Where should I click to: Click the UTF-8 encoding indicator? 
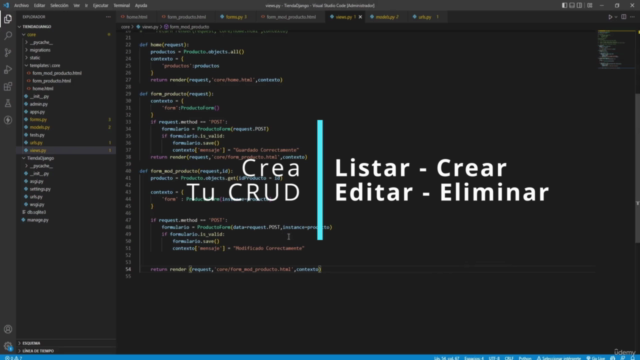point(494,358)
